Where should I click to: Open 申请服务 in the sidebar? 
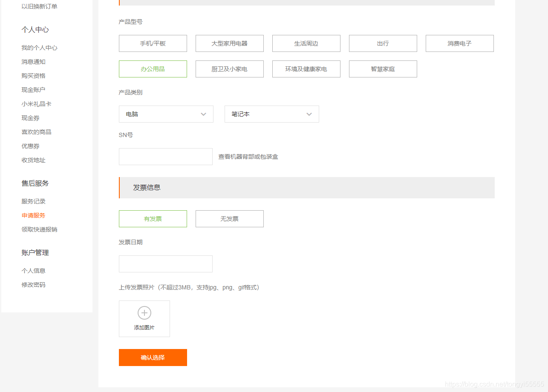(33, 215)
